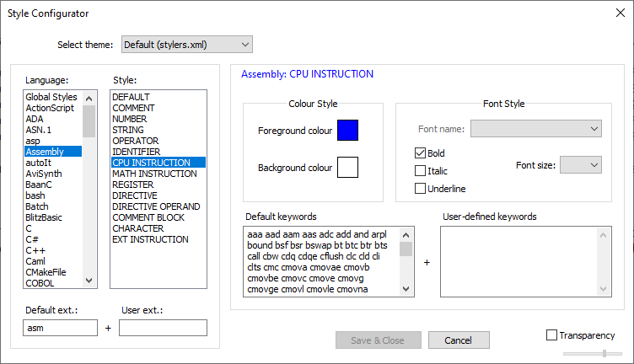Click the Cancel button
This screenshot has width=634, height=364.
[x=459, y=340]
